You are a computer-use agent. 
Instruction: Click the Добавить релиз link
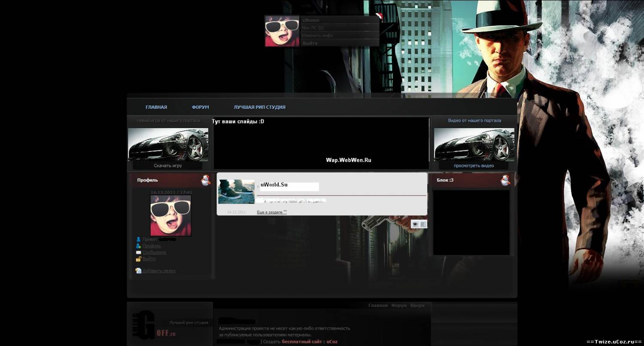(159, 271)
